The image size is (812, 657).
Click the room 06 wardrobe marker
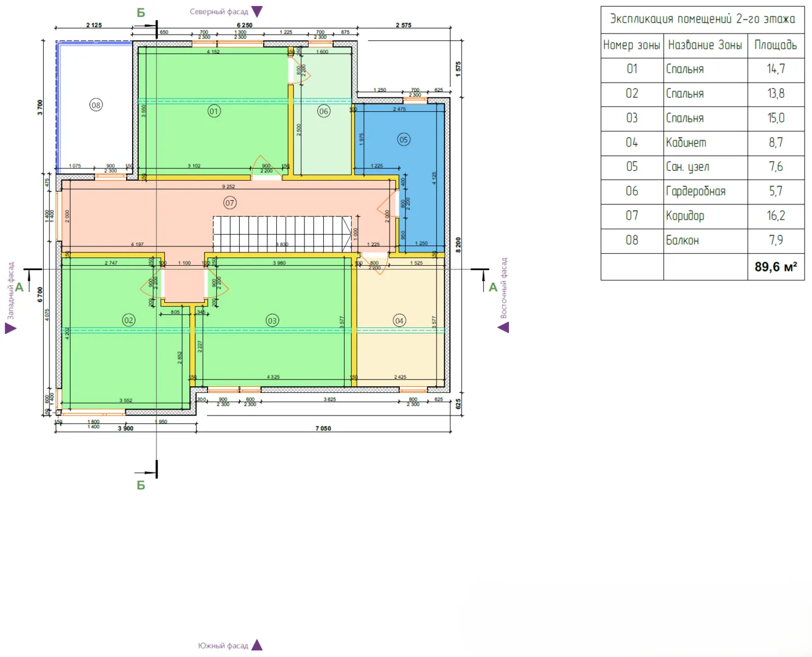pos(324,111)
